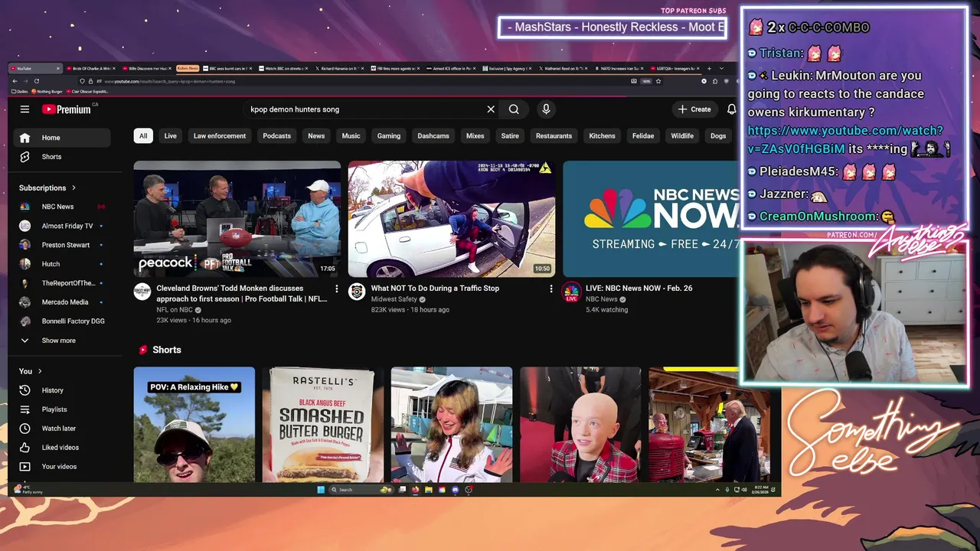
Task: Play 'POV: A Relaxing Hike' short
Action: click(194, 425)
